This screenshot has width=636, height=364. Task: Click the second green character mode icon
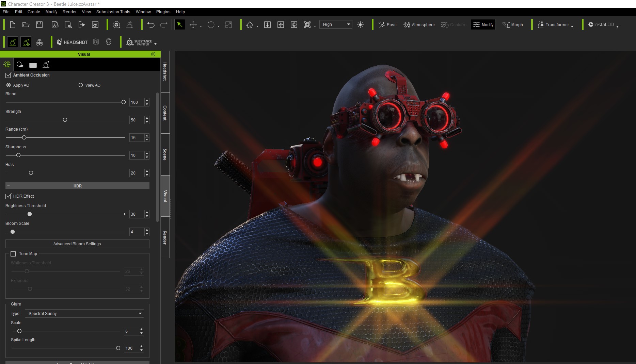pyautogui.click(x=26, y=42)
